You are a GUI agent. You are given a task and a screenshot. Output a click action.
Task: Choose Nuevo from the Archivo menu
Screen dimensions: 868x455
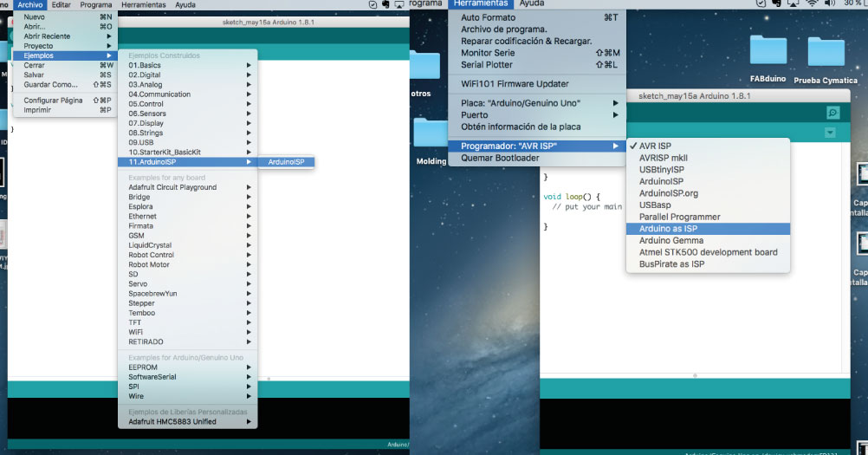tap(65, 17)
